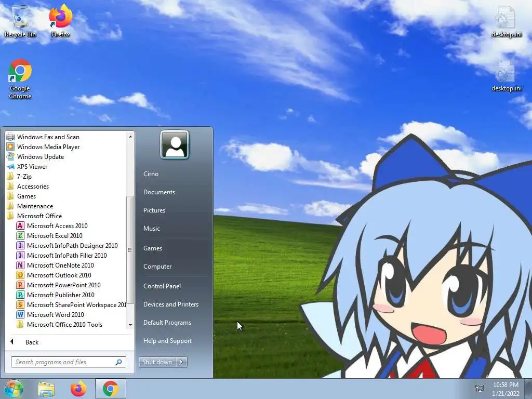Image resolution: width=532 pixels, height=399 pixels.
Task: Select the Recycle Bin desktop icon
Action: (20, 21)
